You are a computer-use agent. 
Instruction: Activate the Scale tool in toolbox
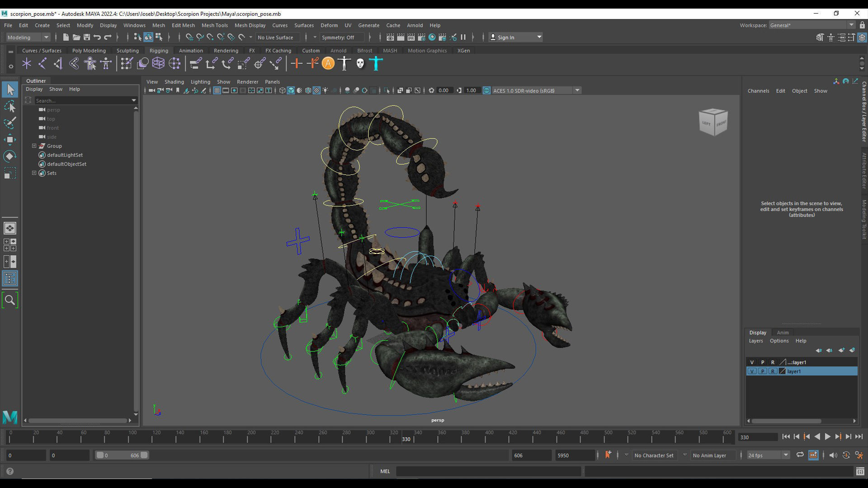(x=10, y=173)
